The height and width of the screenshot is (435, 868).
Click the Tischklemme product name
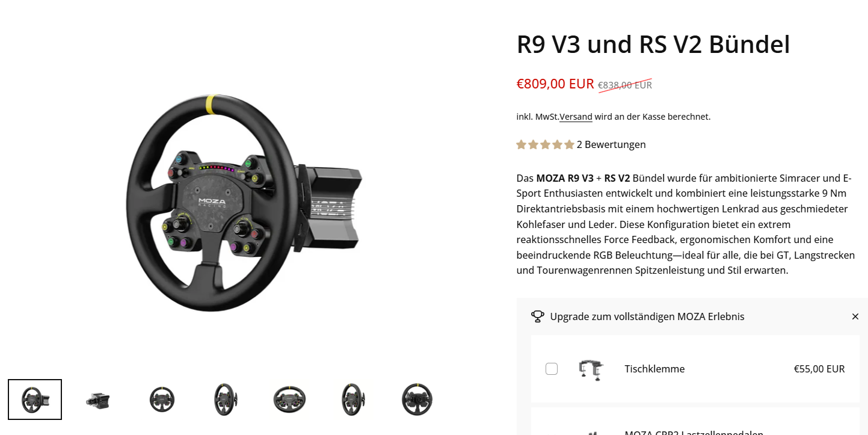coord(654,369)
